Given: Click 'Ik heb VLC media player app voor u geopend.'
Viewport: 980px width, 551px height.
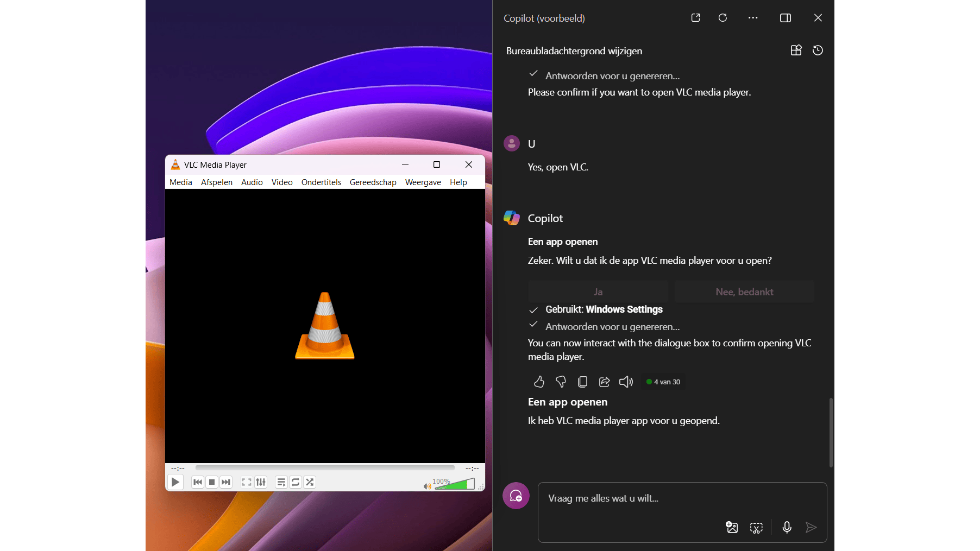Looking at the screenshot, I should (624, 421).
